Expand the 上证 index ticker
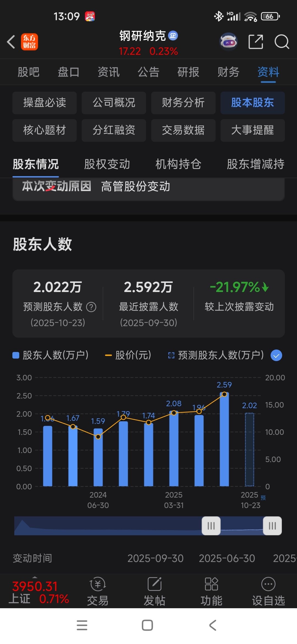 [x=38, y=592]
